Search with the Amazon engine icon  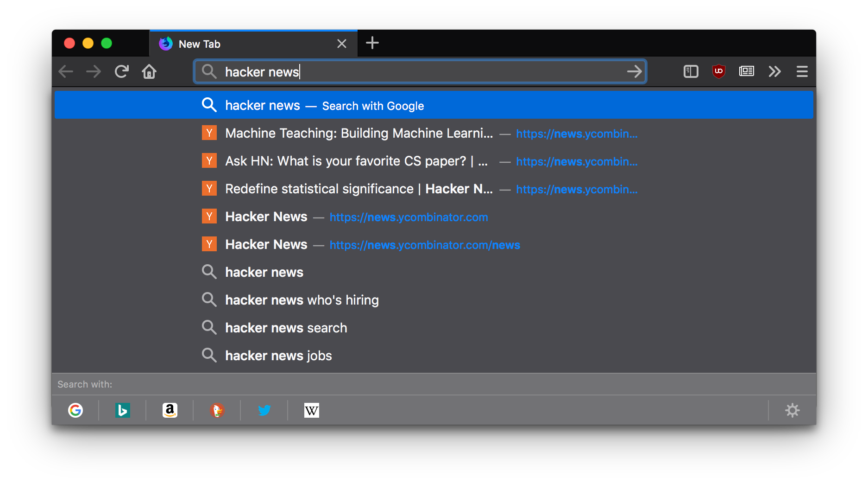tap(170, 410)
